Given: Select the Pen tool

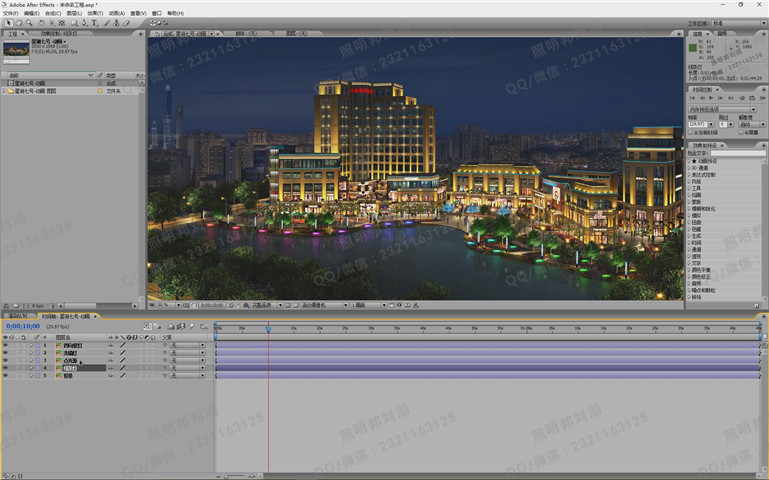Looking at the screenshot, I should click(84, 23).
